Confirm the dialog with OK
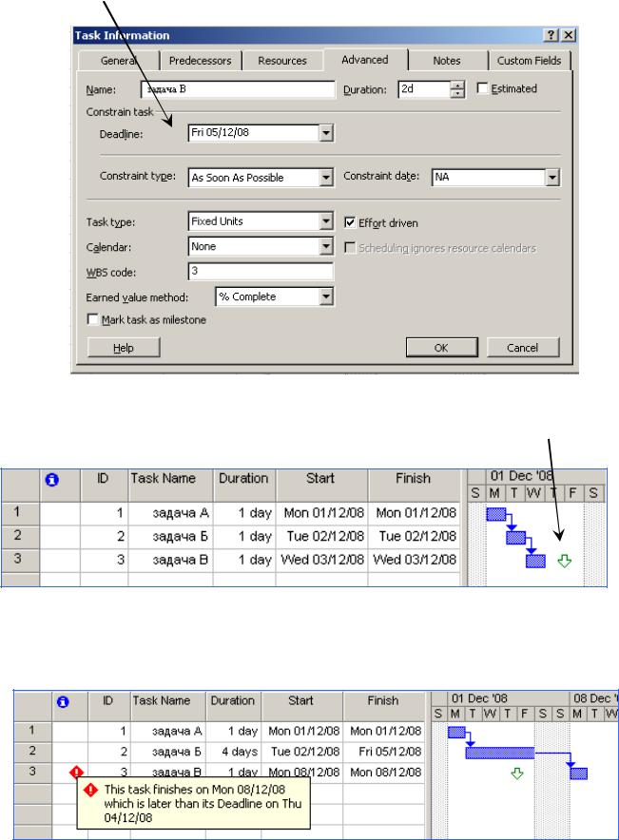This screenshot has width=619, height=840. coord(441,348)
